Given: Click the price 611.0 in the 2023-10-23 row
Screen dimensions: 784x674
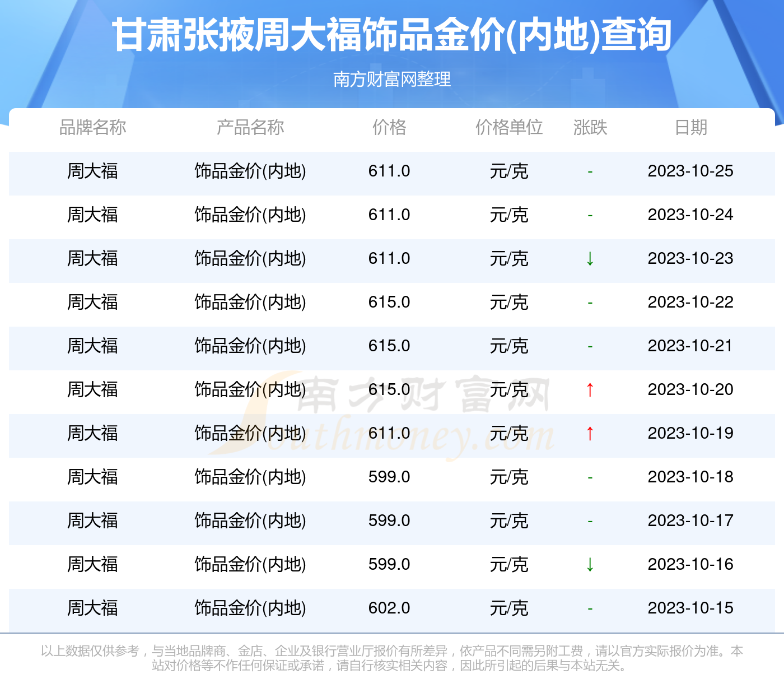Looking at the screenshot, I should 389,258.
